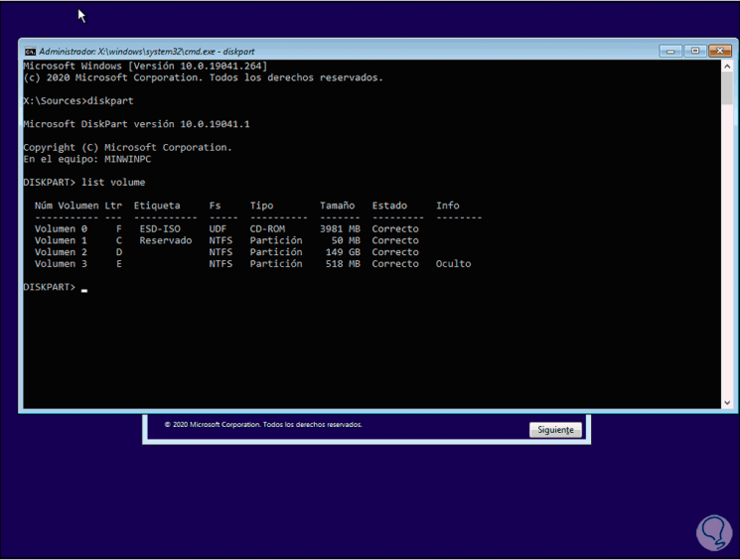Click the 'Reservado' label value

coord(166,240)
